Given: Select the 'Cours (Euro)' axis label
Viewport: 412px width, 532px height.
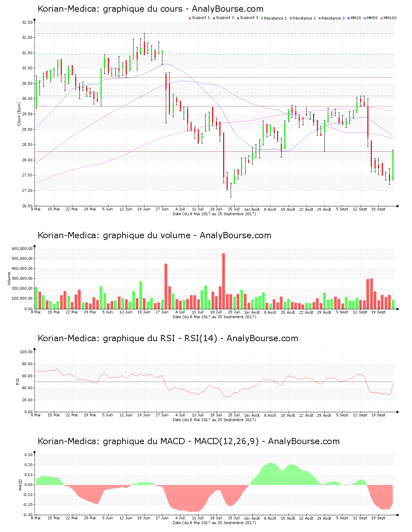Looking at the screenshot, I should pos(19,114).
